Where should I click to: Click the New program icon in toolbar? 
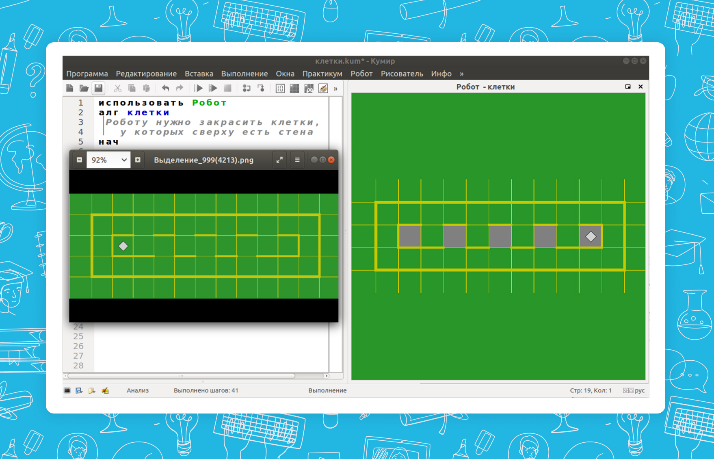[70, 88]
